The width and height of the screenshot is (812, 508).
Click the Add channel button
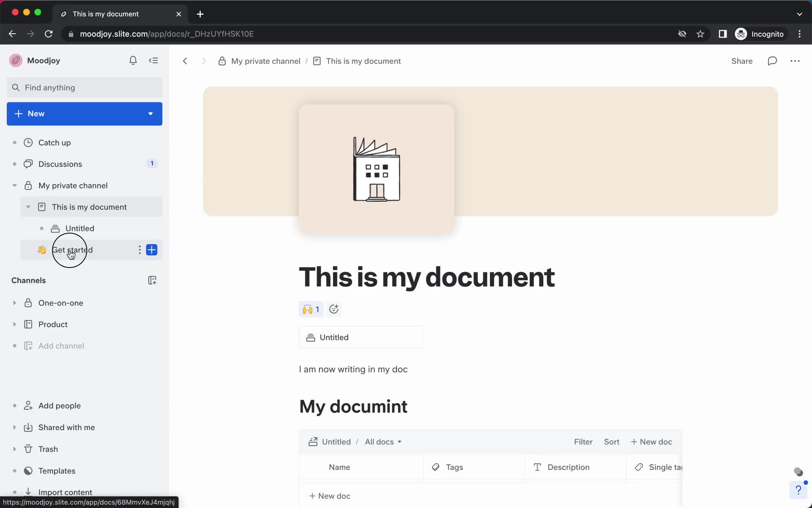point(61,346)
